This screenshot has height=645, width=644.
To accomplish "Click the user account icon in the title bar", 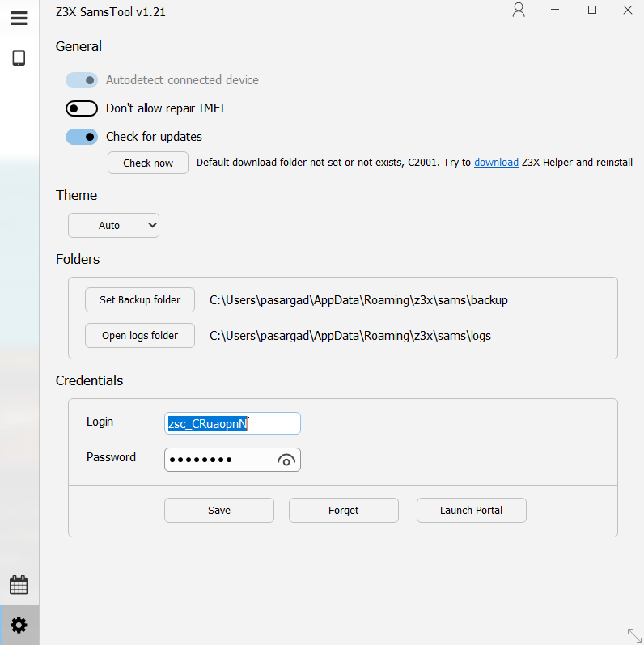I will point(519,11).
